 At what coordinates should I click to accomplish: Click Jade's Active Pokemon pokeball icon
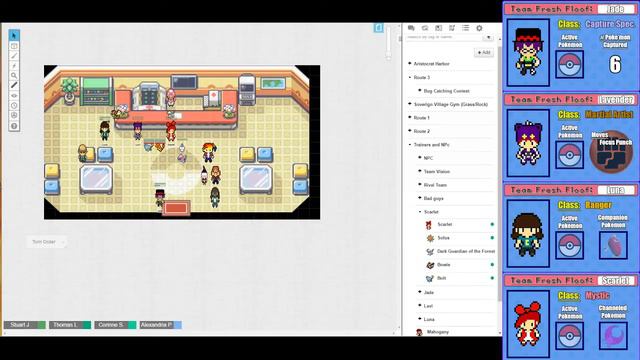pyautogui.click(x=569, y=64)
